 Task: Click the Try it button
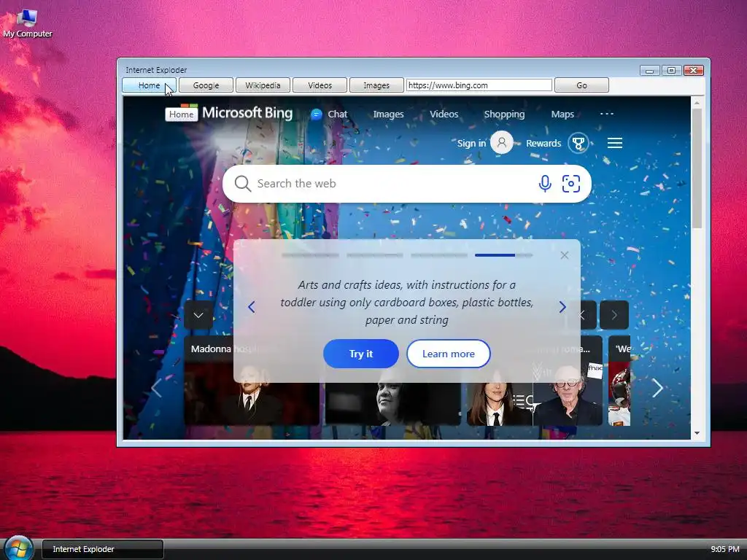361,354
